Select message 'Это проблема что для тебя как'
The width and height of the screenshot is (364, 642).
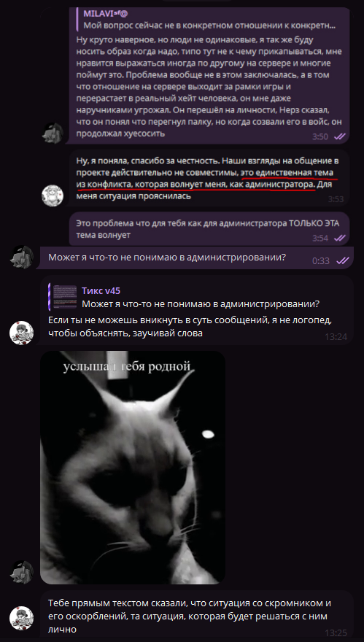pyautogui.click(x=209, y=229)
